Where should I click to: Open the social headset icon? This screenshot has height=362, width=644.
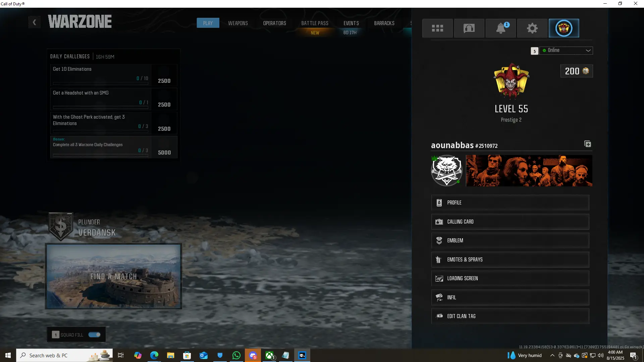coord(469,28)
